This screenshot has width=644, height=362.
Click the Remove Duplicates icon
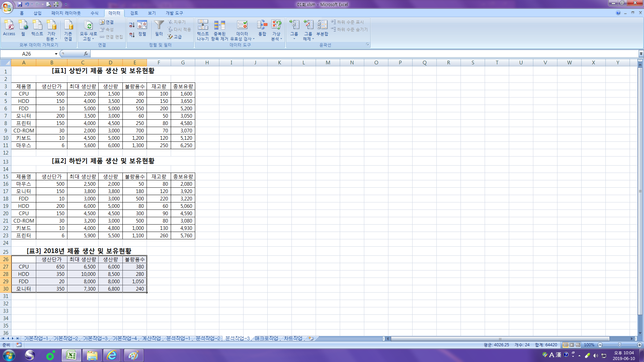tap(220, 25)
